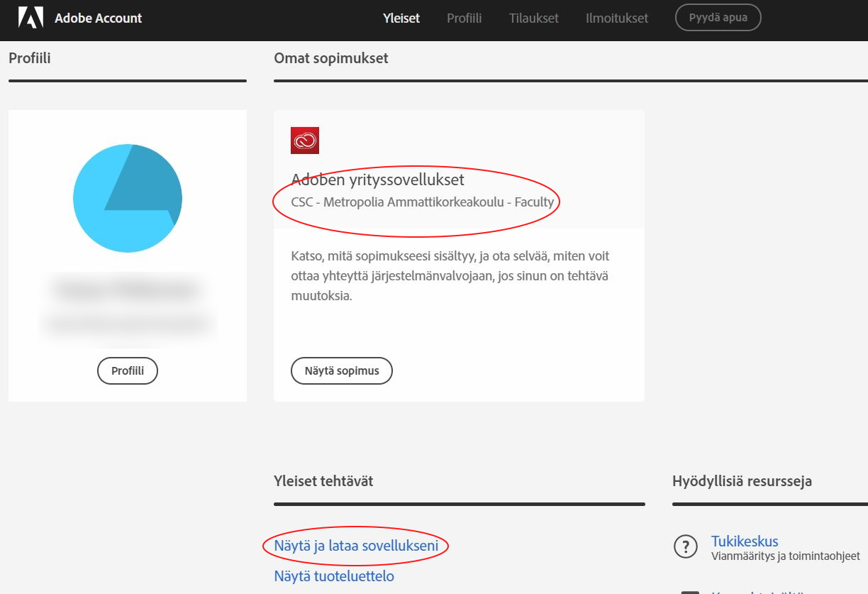Click the Näytä sopimus button
The width and height of the screenshot is (868, 594).
coord(342,370)
